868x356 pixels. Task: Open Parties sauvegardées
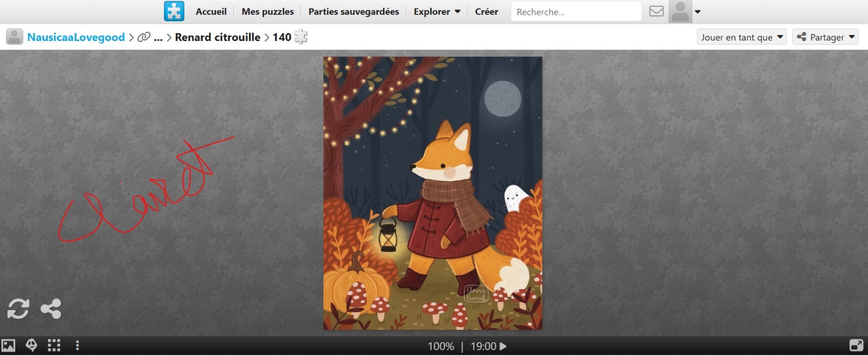[x=354, y=11]
